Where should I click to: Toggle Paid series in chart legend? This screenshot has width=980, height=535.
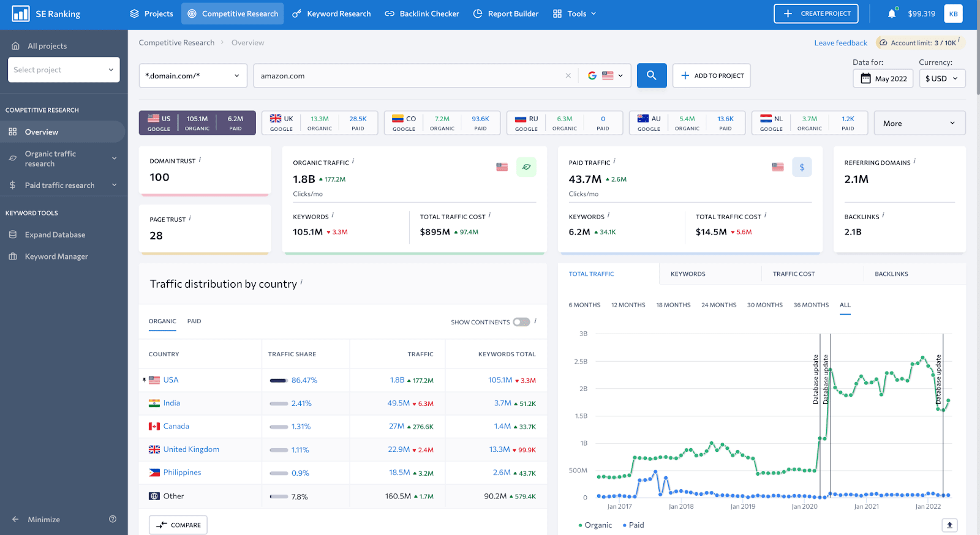633,525
